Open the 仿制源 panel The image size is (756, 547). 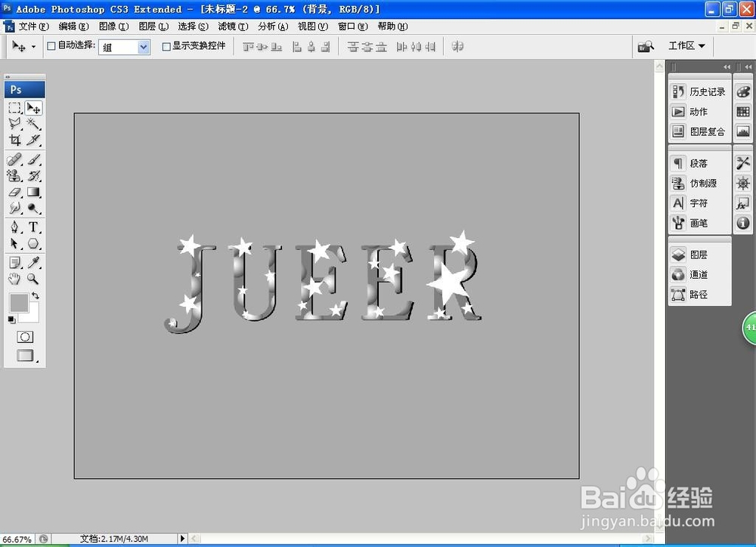pos(699,183)
